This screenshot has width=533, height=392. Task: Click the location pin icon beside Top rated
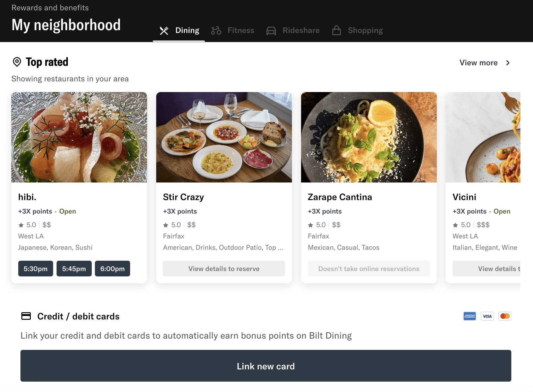(x=17, y=62)
